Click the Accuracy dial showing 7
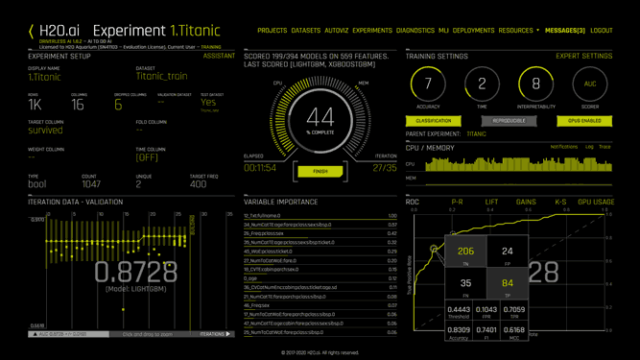Screen dimensions: 640x360 [x=428, y=84]
